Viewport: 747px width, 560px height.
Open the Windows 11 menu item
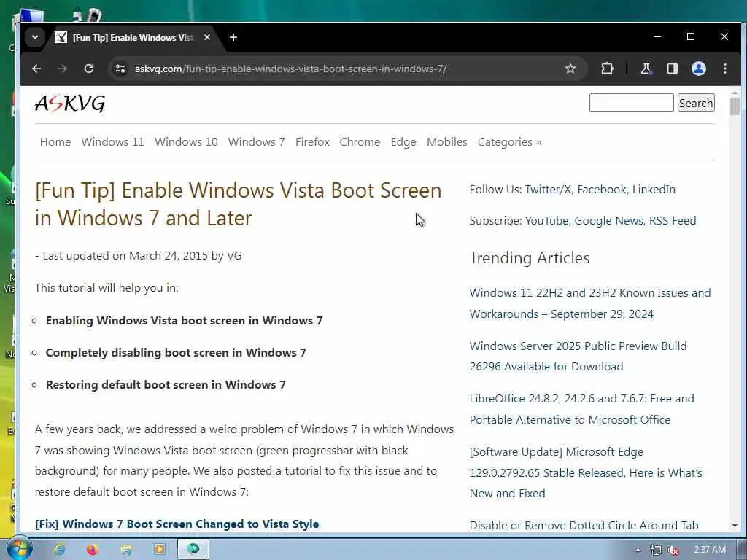click(x=113, y=142)
